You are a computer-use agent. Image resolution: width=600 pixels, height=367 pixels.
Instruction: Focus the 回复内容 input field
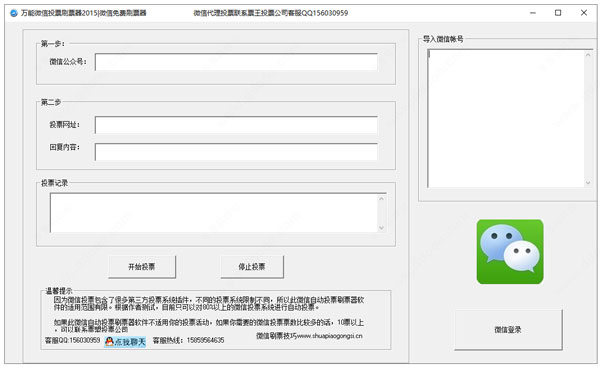pyautogui.click(x=236, y=152)
